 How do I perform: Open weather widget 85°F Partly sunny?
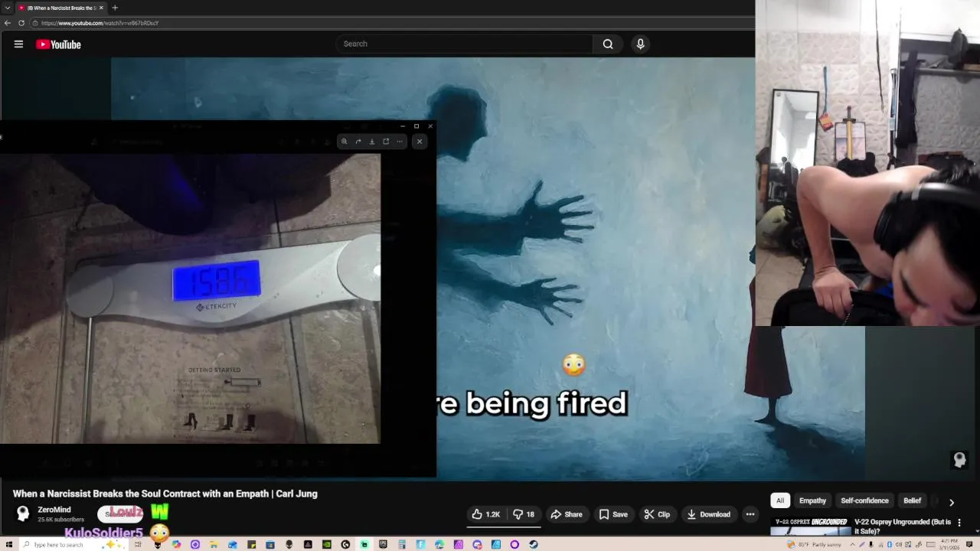814,544
